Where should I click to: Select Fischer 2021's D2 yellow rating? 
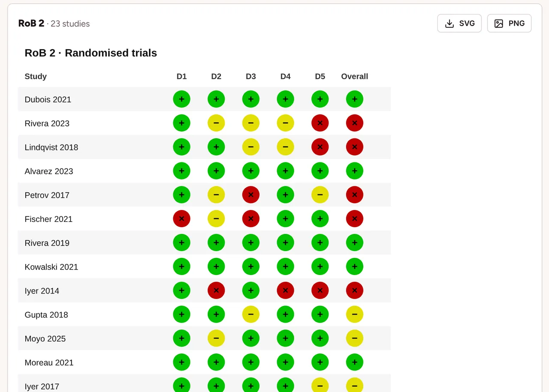(x=216, y=219)
